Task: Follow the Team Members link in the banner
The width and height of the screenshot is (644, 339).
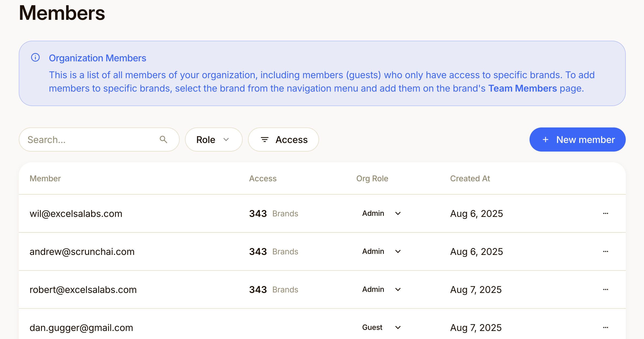Action: (523, 88)
